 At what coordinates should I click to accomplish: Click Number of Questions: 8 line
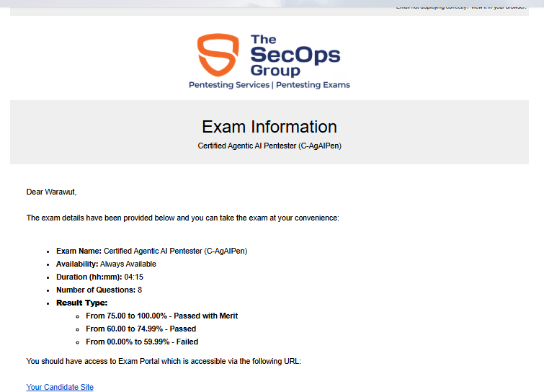[x=99, y=290]
